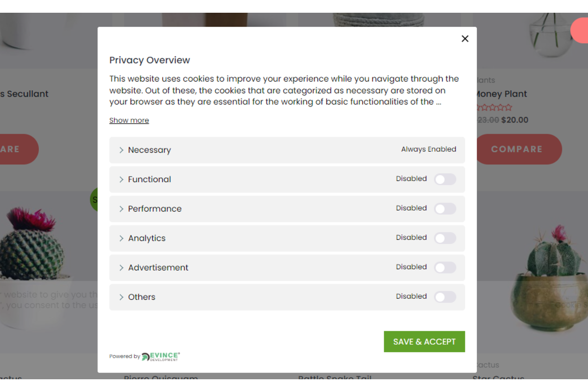Switch on the Advertisement toggle
Screen dimensions: 588x392
[445, 268]
